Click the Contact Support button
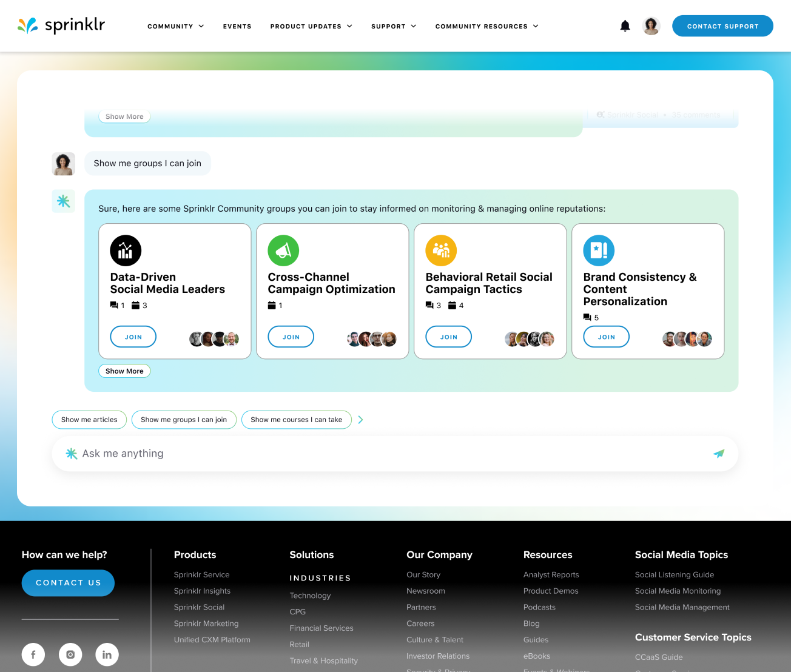The height and width of the screenshot is (672, 791). coord(722,26)
